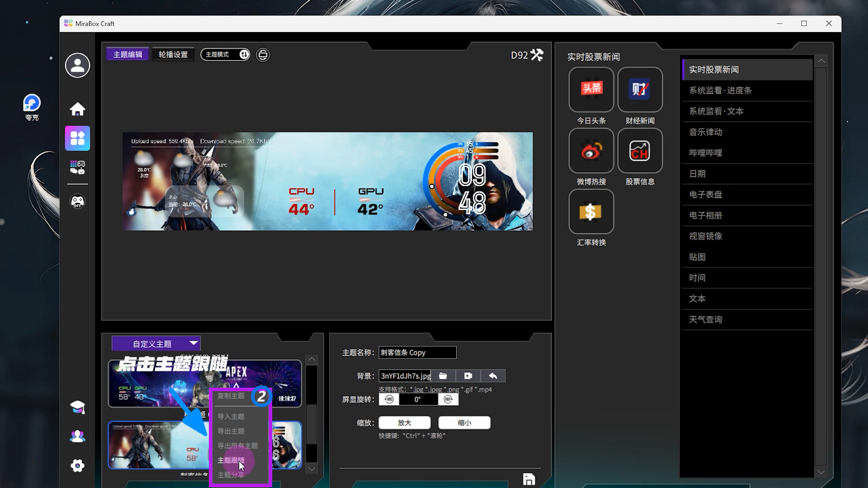Open the community users icon
This screenshot has width=868, height=488.
coord(77,436)
